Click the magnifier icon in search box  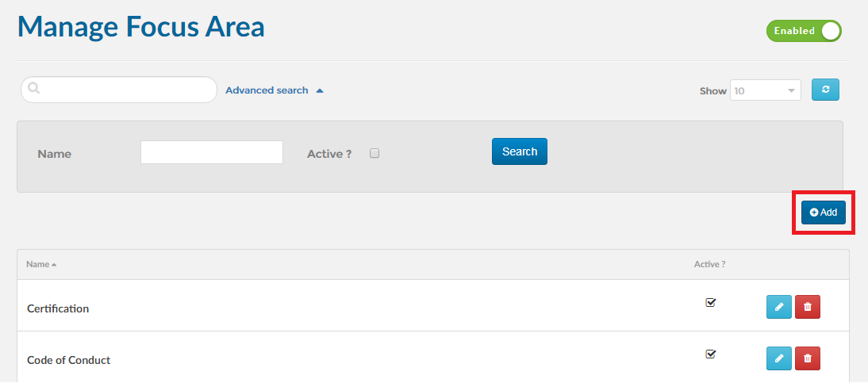click(34, 89)
